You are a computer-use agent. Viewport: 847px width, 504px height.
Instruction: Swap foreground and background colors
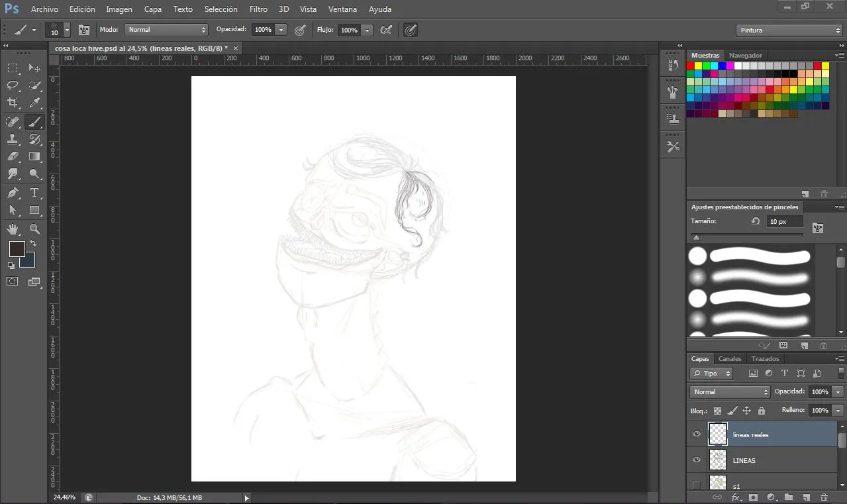click(x=33, y=244)
